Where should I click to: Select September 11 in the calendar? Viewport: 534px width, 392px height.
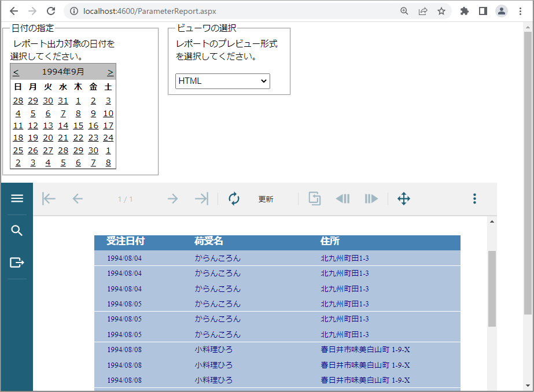point(18,125)
